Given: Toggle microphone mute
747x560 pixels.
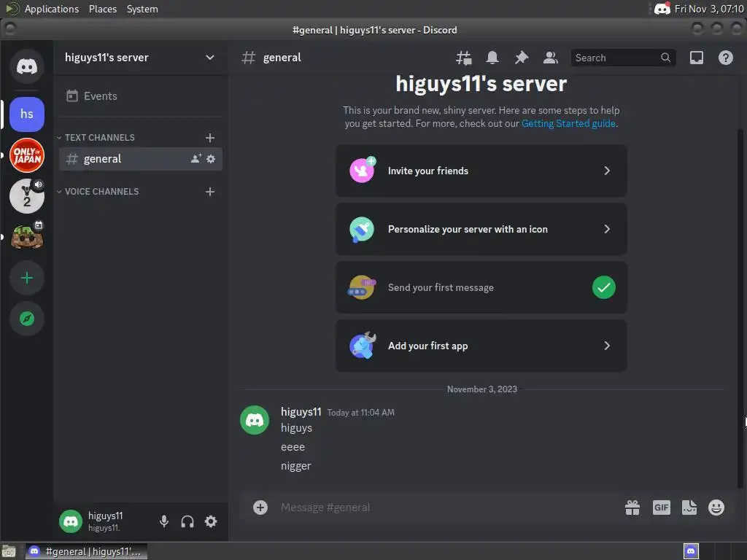Looking at the screenshot, I should click(x=164, y=521).
